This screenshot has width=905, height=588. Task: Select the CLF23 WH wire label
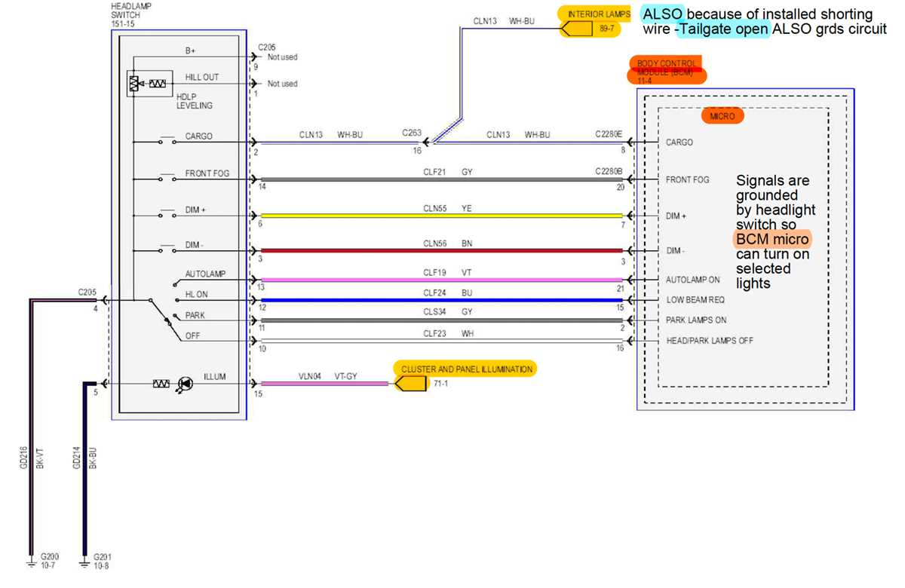pyautogui.click(x=448, y=332)
